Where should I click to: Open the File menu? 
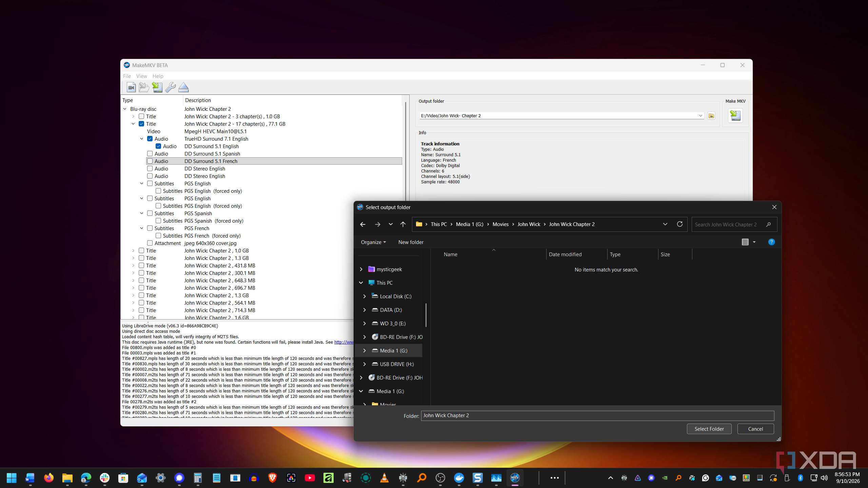pos(127,76)
